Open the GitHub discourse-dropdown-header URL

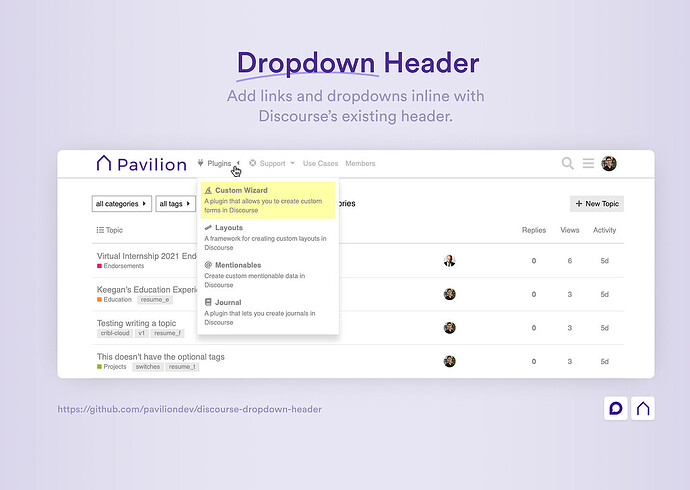coord(190,409)
